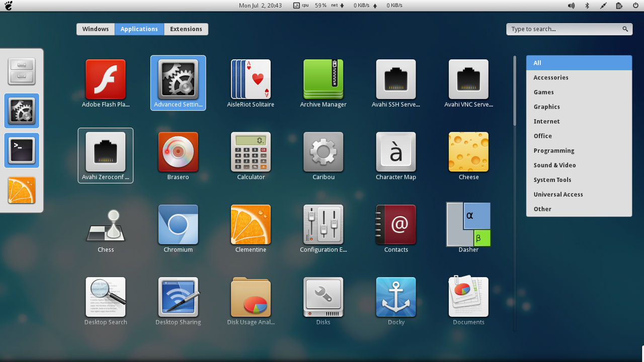Click the search magnifier icon

[x=625, y=29]
